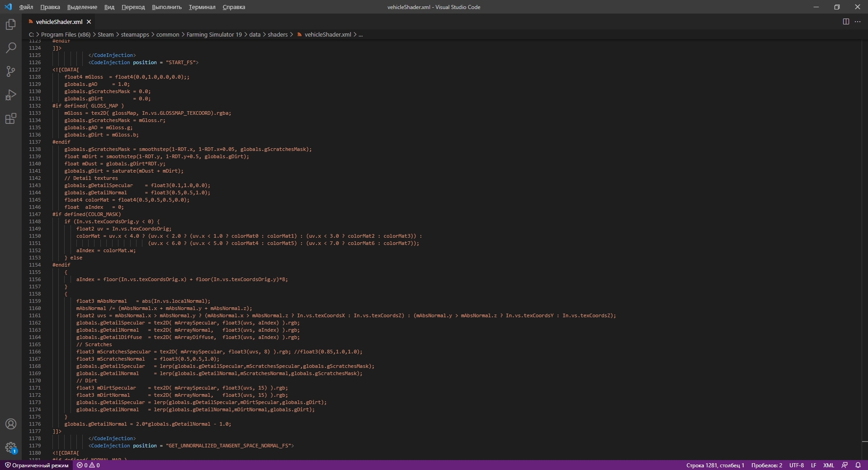Click the errors and warnings counter

[x=88, y=465]
